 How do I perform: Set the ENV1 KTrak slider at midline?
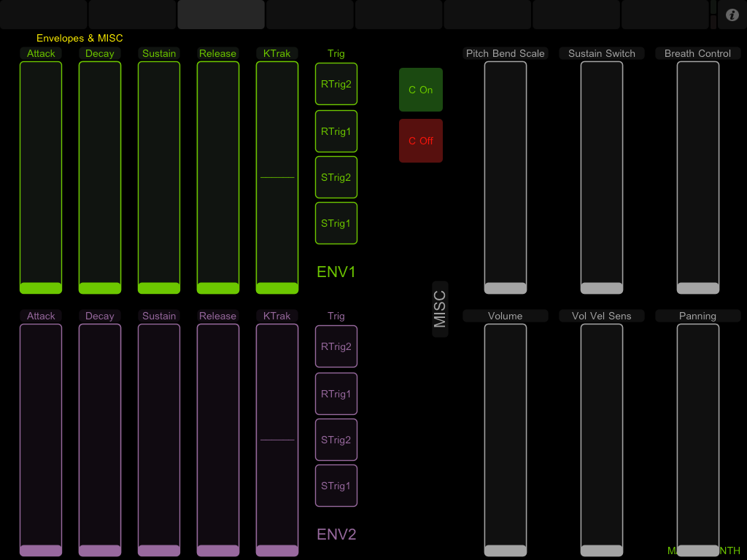click(277, 177)
